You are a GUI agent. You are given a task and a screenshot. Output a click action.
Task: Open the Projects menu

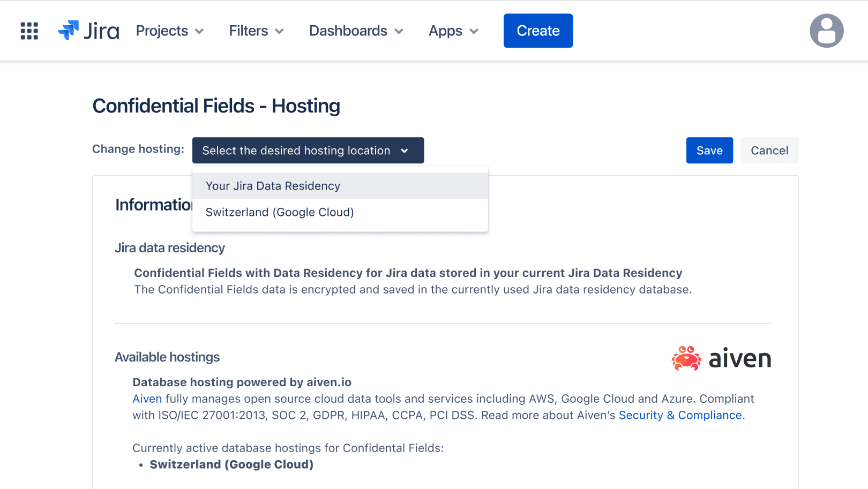[x=163, y=31]
